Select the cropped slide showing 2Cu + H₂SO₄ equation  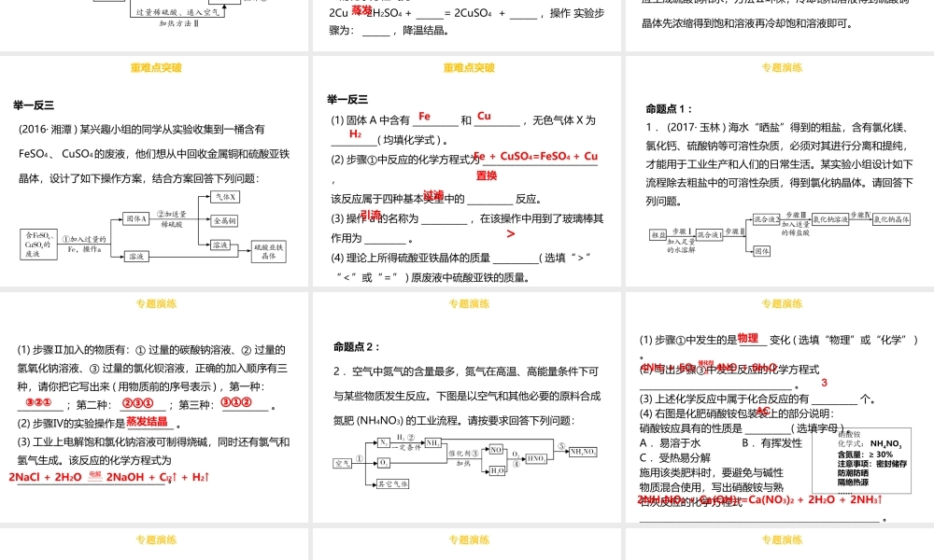click(x=467, y=25)
